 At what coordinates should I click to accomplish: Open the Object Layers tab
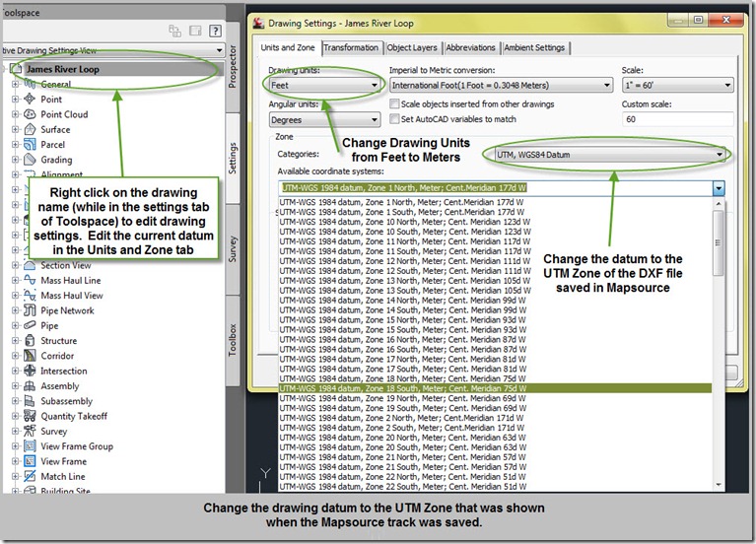(x=412, y=47)
